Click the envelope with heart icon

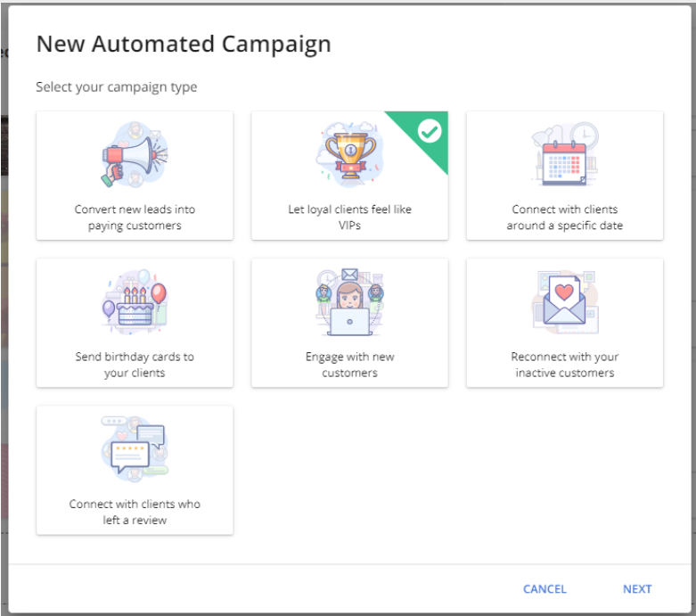tap(565, 302)
